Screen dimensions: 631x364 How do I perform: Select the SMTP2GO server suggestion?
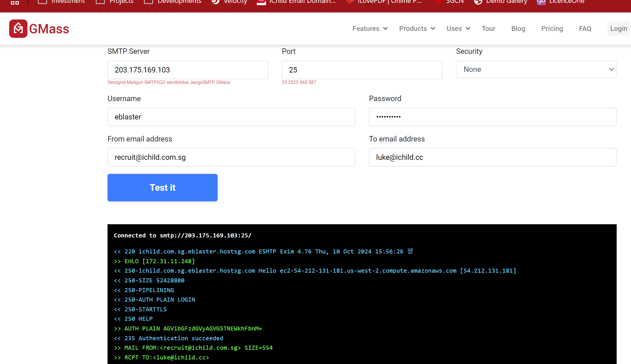coord(155,82)
